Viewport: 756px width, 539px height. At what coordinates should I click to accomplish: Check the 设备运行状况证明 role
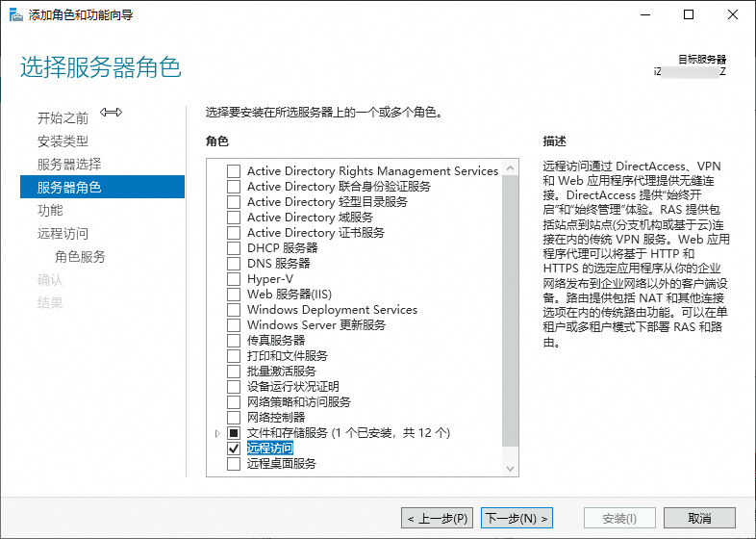(234, 387)
